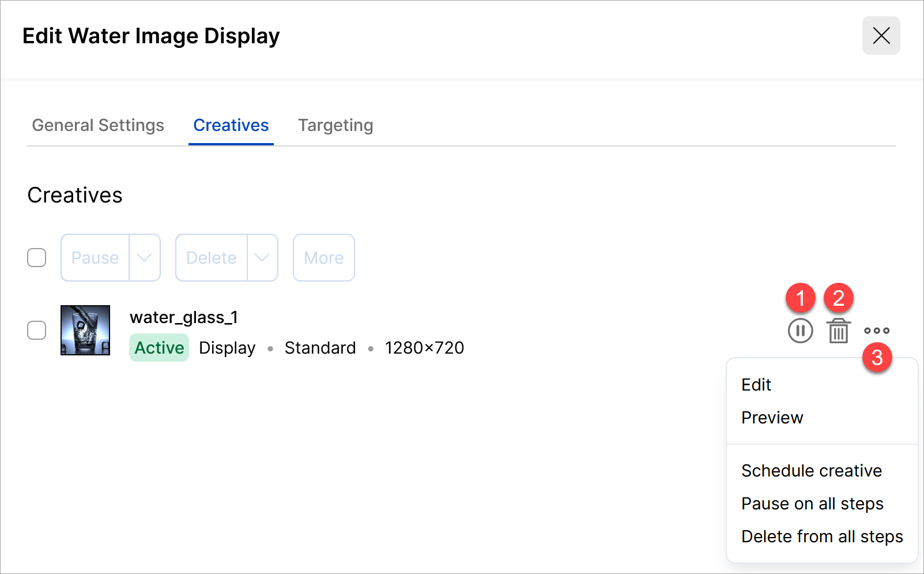924x574 pixels.
Task: Switch to the General Settings tab
Action: [98, 125]
